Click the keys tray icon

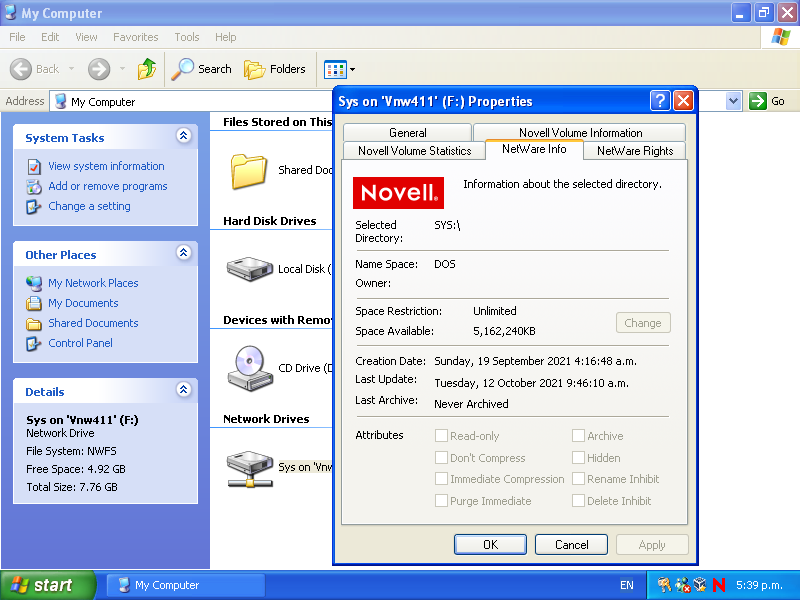[x=664, y=585]
